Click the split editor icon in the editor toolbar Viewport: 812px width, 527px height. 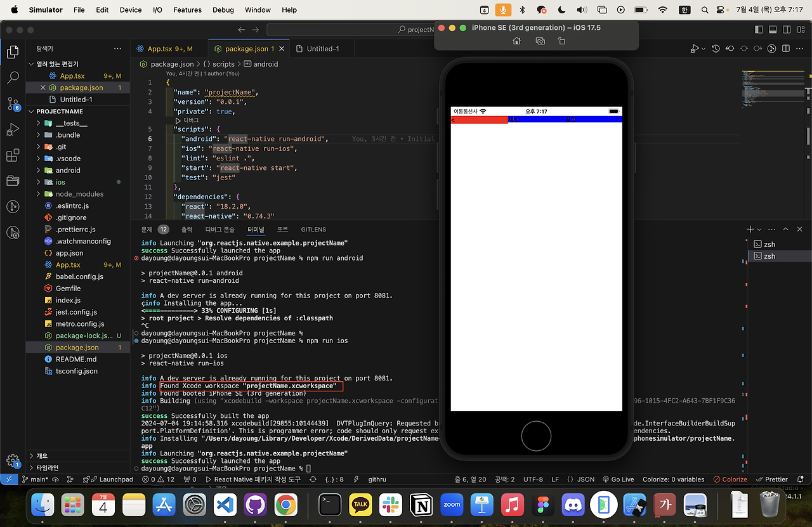[787, 49]
